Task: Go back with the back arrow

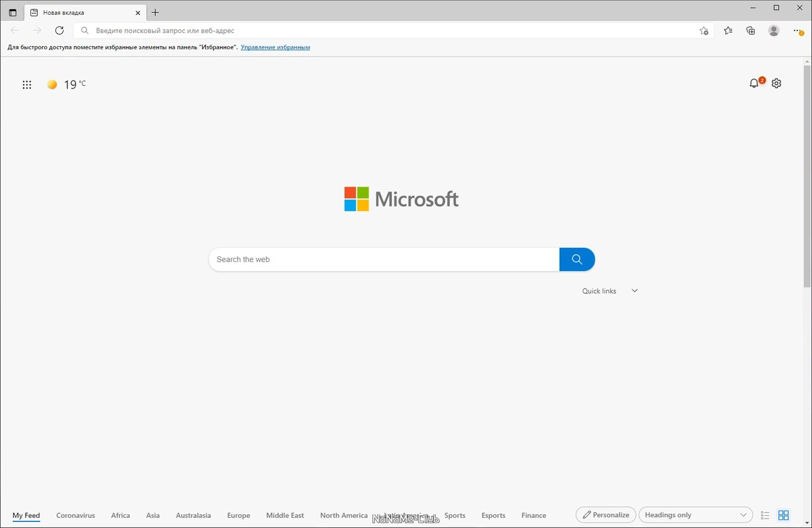Action: pyautogui.click(x=15, y=30)
